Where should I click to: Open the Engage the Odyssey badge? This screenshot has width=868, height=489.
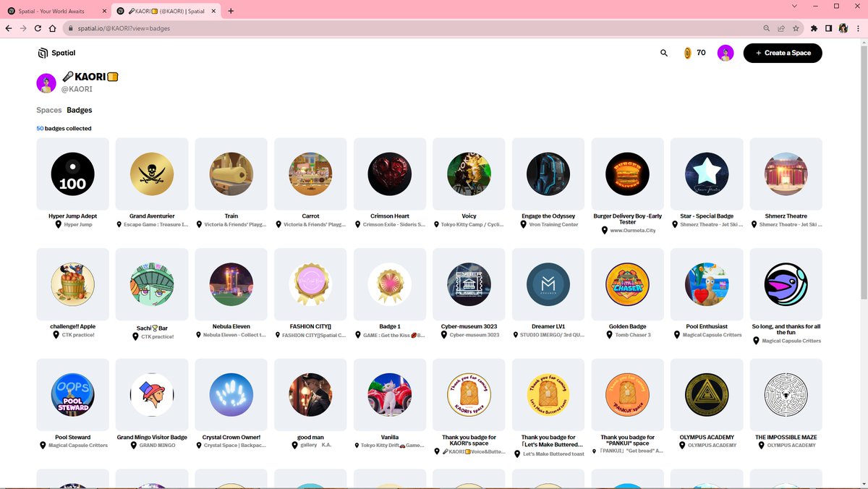tap(548, 174)
